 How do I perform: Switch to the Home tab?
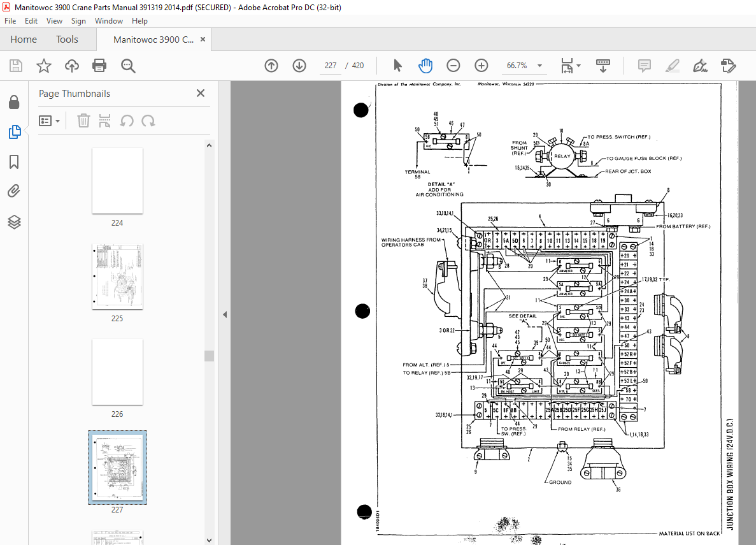[24, 40]
